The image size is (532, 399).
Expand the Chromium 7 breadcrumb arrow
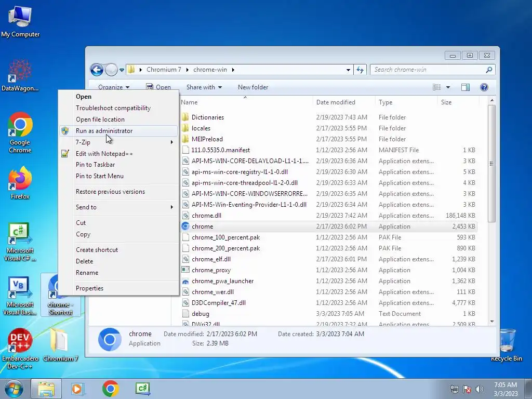click(187, 70)
